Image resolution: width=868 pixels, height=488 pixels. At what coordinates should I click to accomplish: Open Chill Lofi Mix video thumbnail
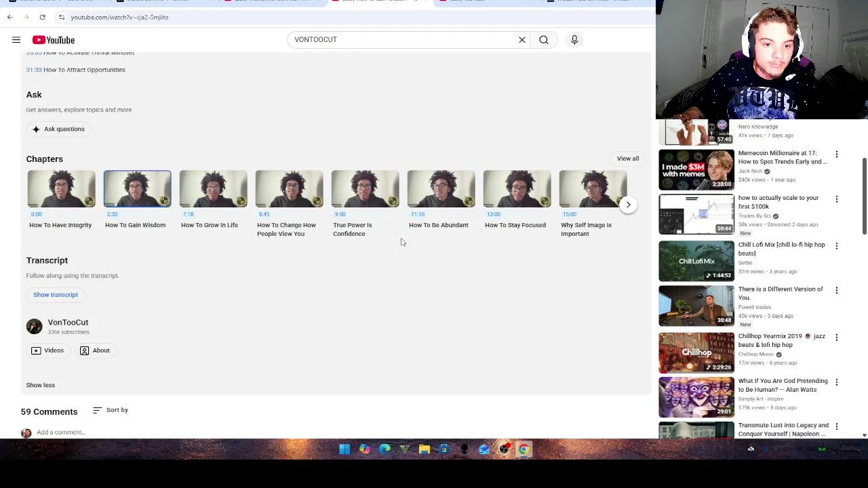pyautogui.click(x=696, y=261)
